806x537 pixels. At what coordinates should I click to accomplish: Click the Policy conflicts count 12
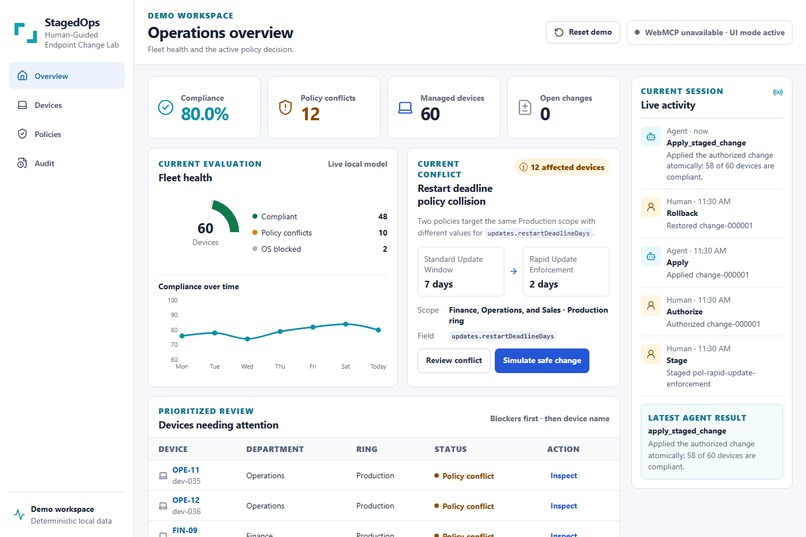tap(310, 114)
